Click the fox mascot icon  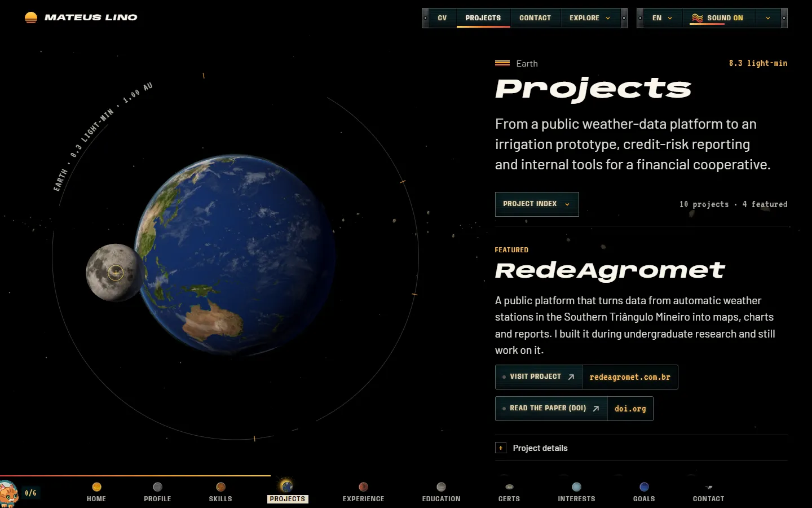[8, 494]
